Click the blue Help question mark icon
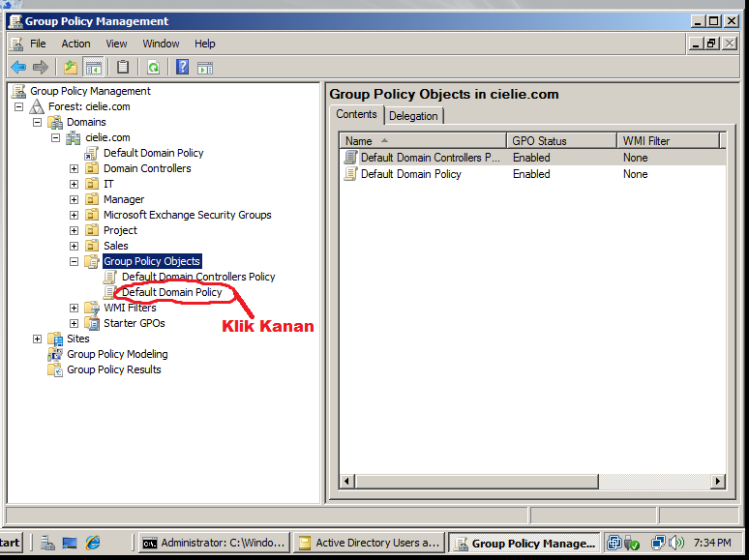The image size is (749, 560). [x=183, y=68]
